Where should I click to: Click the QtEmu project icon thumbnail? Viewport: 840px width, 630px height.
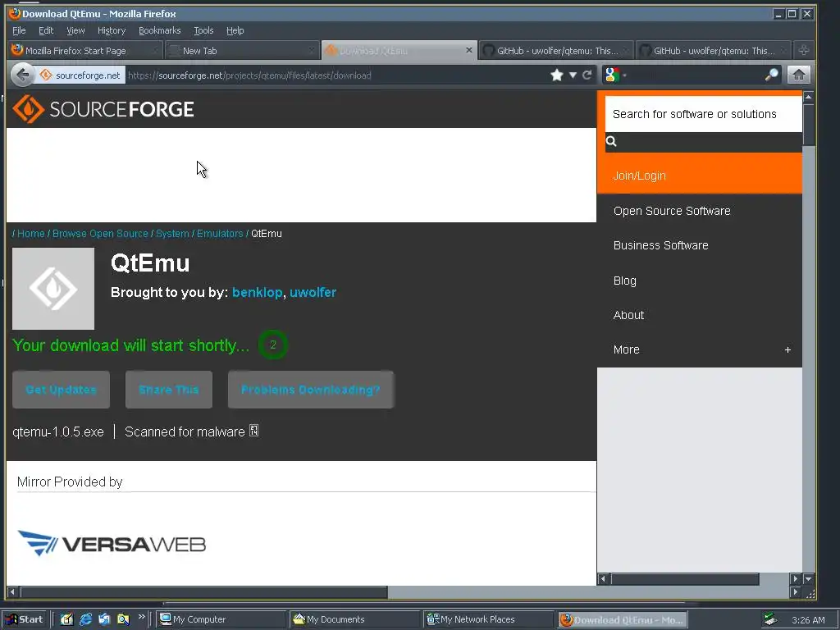[x=53, y=289]
